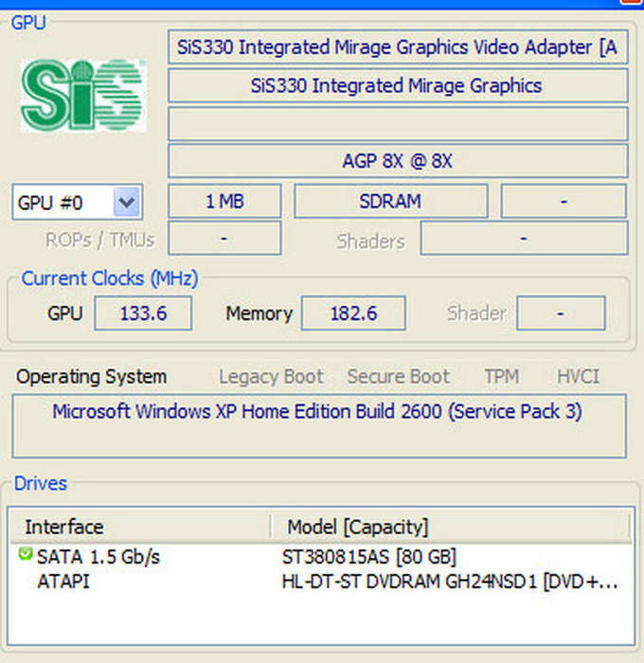The height and width of the screenshot is (663, 644).
Task: Click the Current Clocks (MHz) group label
Action: pos(110,278)
